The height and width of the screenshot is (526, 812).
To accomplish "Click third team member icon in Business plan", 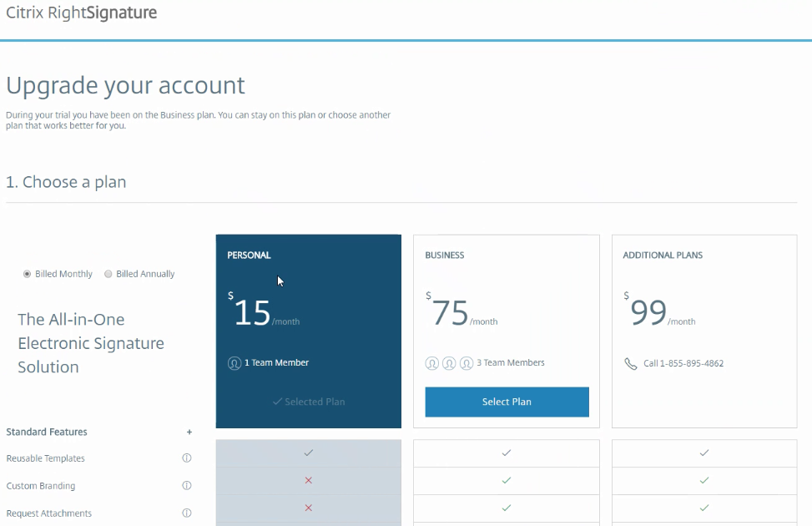I will (466, 363).
